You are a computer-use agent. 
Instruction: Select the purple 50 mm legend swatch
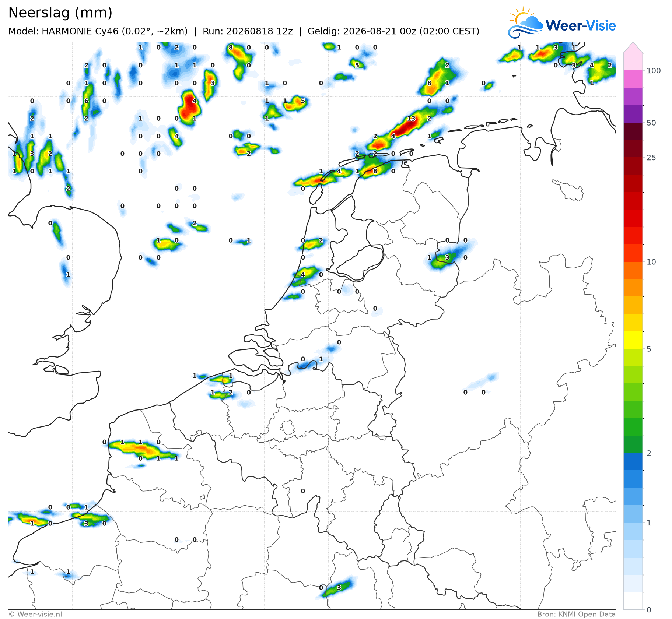tap(633, 114)
